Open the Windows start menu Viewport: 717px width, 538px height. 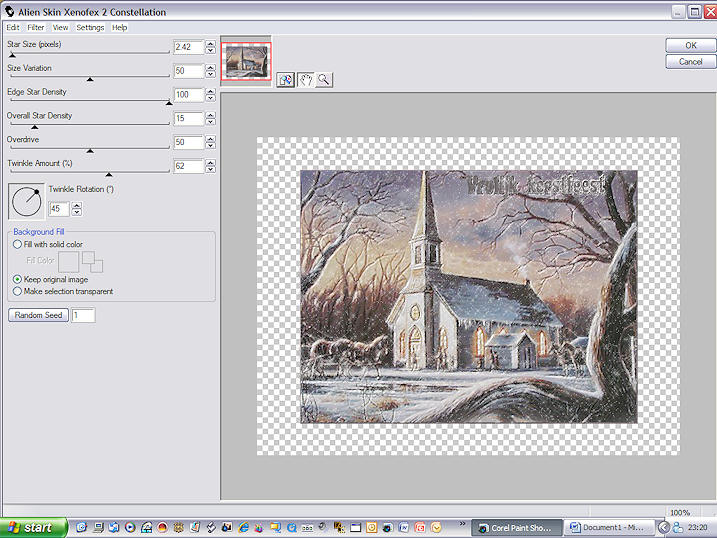point(33,527)
